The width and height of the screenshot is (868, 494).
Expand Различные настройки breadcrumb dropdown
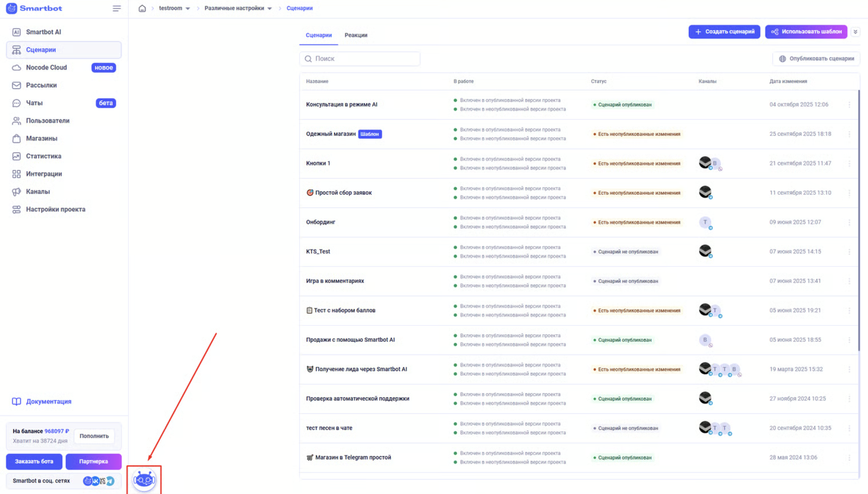point(270,8)
